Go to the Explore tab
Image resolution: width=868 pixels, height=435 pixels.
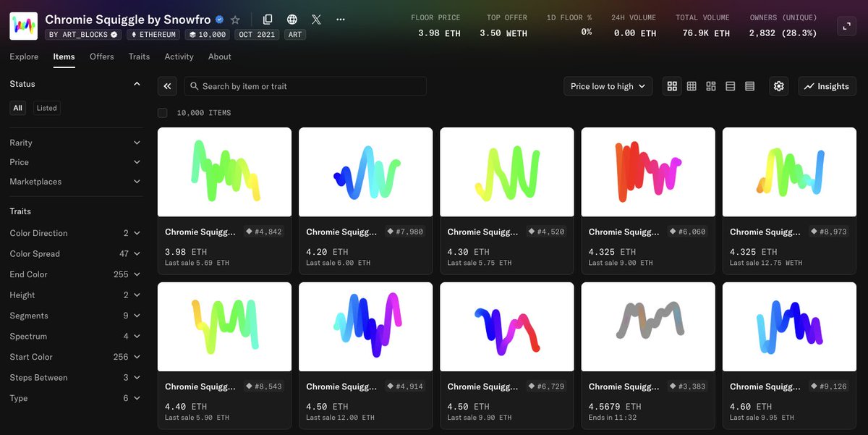(24, 56)
